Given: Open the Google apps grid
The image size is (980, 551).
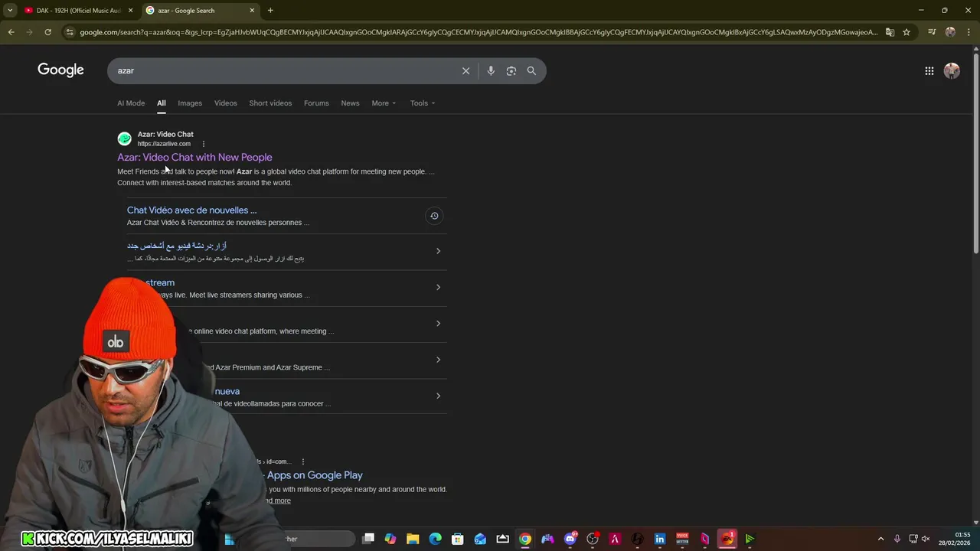Looking at the screenshot, I should (x=929, y=70).
